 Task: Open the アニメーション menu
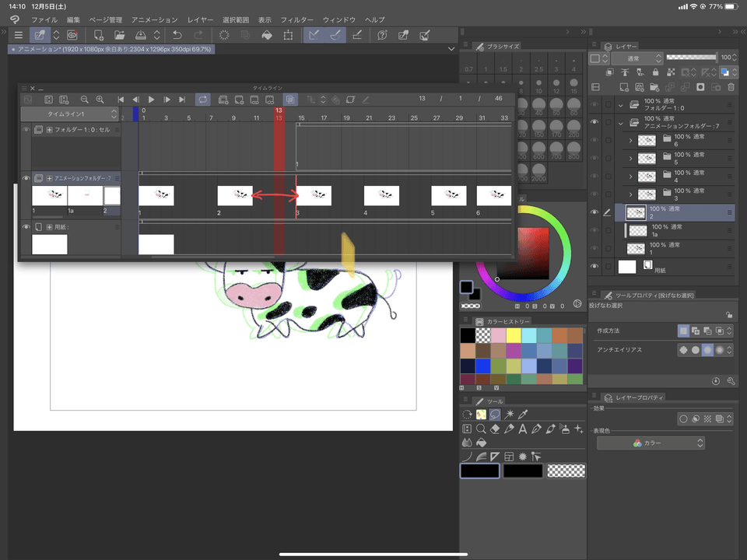[x=154, y=19]
